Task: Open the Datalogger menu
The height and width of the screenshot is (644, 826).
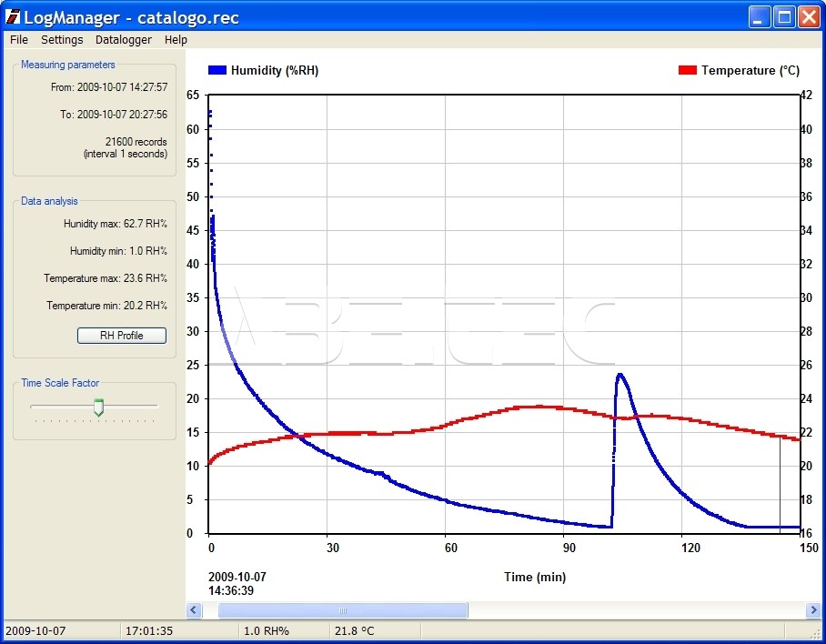Action: [x=123, y=39]
